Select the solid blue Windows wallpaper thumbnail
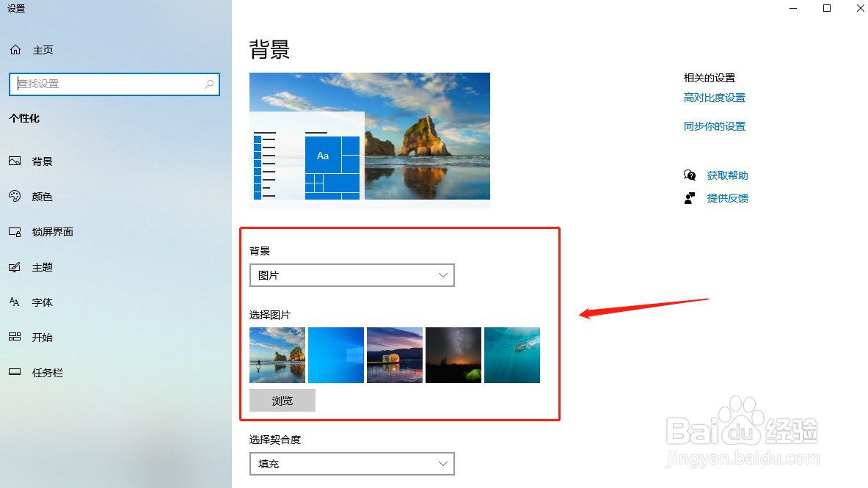Image resolution: width=868 pixels, height=488 pixels. point(335,355)
